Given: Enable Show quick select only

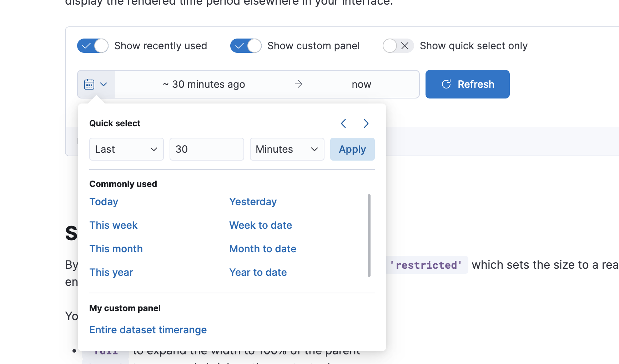Looking at the screenshot, I should point(398,46).
